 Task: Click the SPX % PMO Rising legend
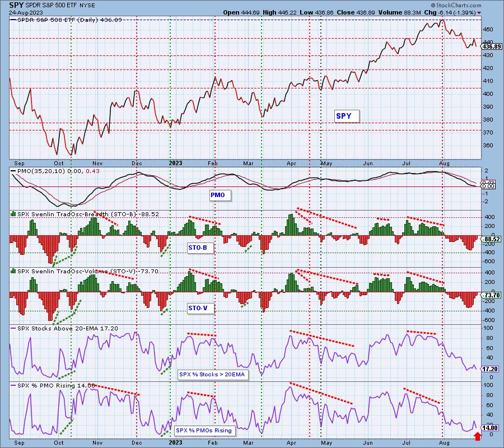point(53,386)
